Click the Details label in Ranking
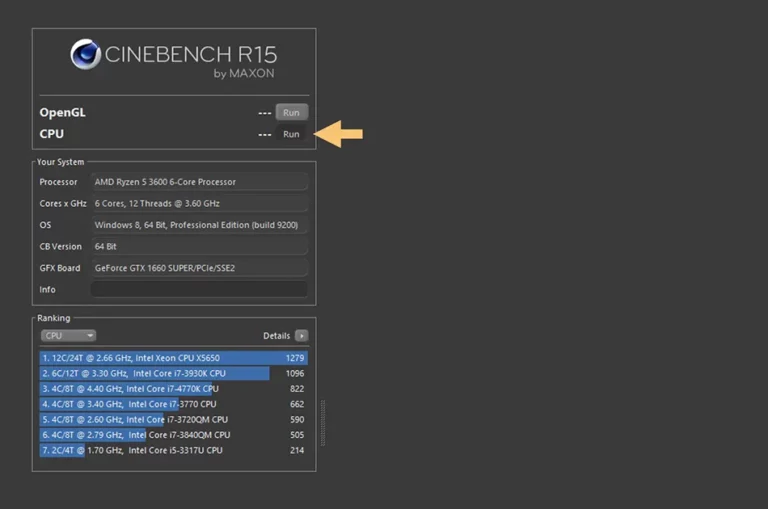The width and height of the screenshot is (768, 509). pyautogui.click(x=277, y=336)
